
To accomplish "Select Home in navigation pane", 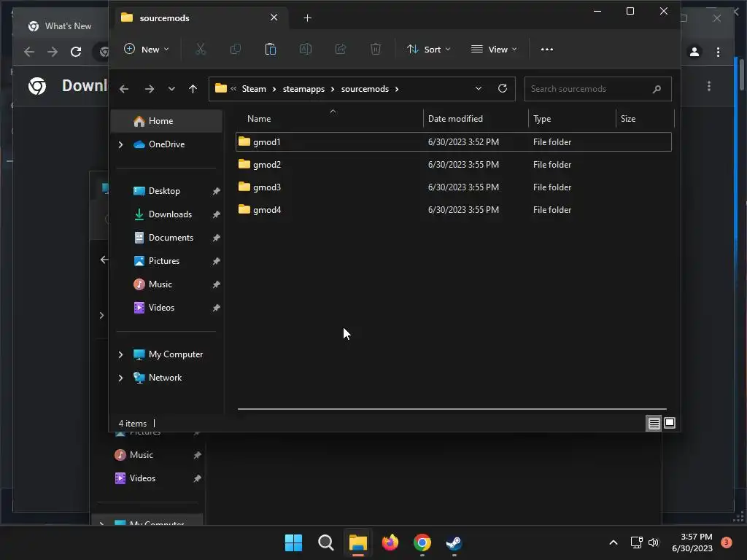I will point(166,121).
